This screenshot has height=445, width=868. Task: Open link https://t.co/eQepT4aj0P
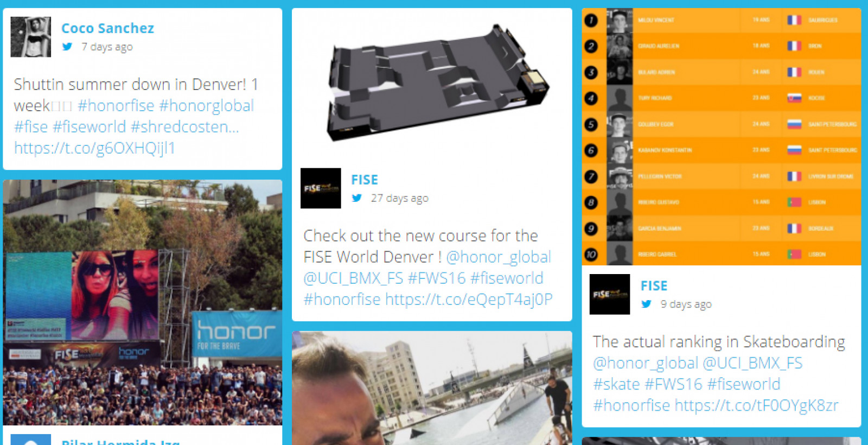click(x=469, y=299)
